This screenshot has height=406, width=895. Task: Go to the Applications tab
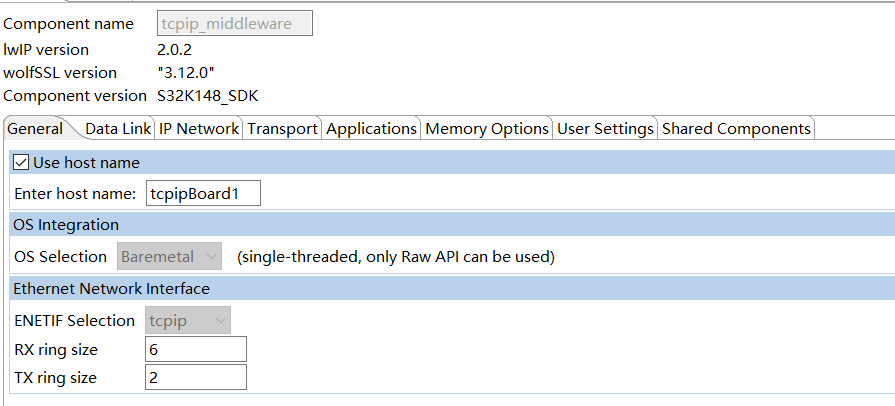[x=371, y=129]
